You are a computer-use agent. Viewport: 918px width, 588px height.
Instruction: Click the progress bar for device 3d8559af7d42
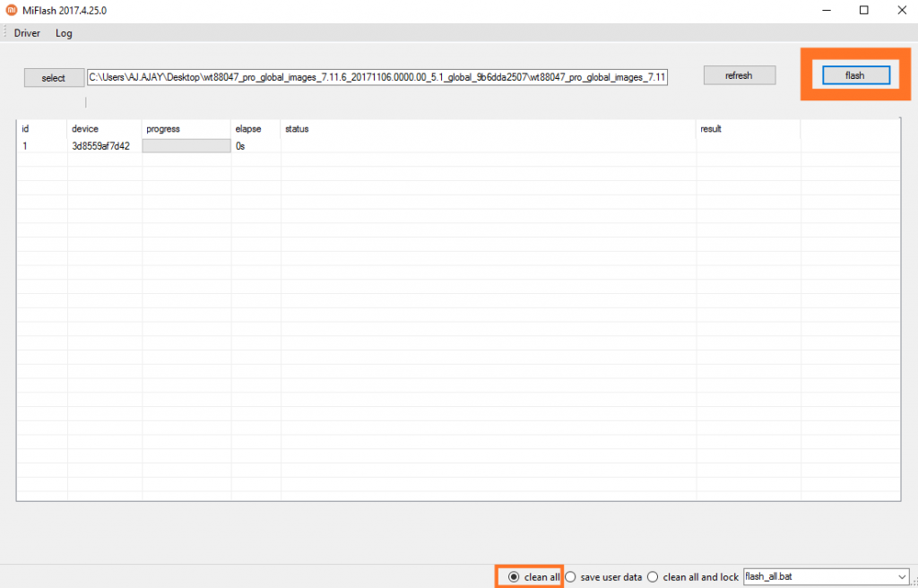coord(186,146)
